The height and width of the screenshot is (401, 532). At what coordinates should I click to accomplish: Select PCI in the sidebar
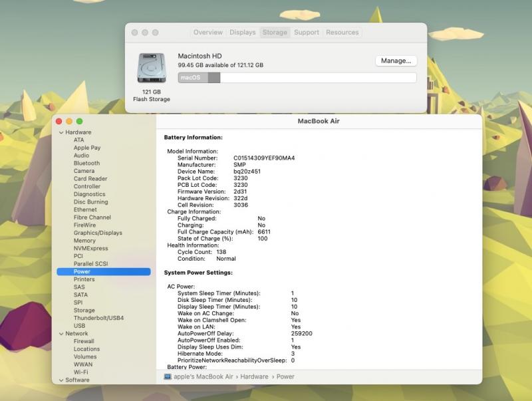78,256
